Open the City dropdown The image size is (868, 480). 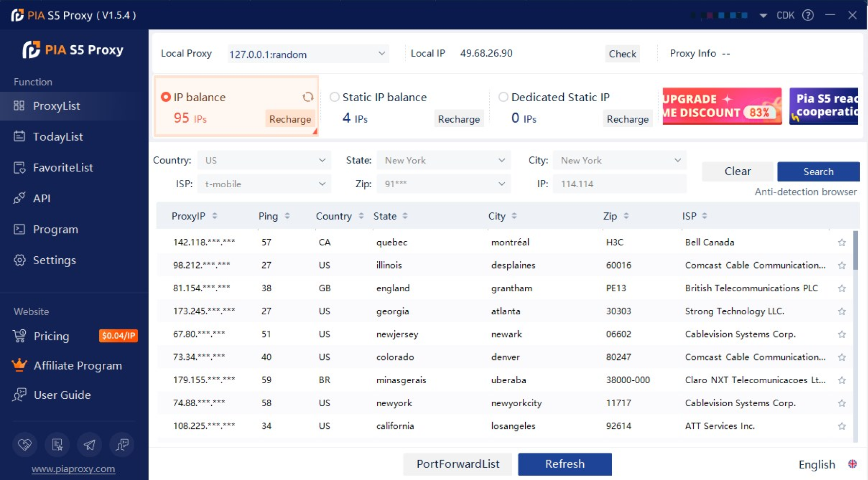click(x=620, y=160)
